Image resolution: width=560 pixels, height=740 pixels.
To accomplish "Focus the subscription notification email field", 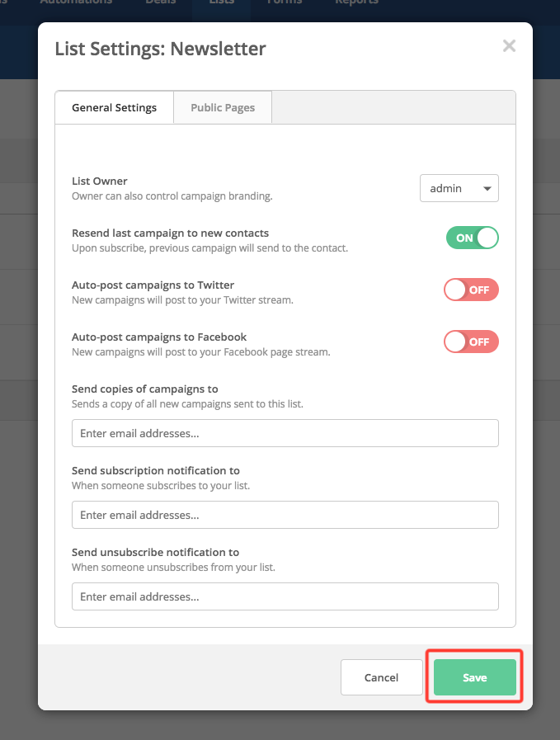I will pyautogui.click(x=285, y=515).
